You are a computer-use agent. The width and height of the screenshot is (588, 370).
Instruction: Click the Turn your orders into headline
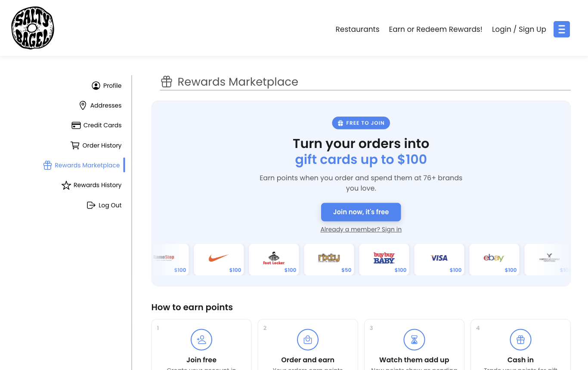click(361, 143)
